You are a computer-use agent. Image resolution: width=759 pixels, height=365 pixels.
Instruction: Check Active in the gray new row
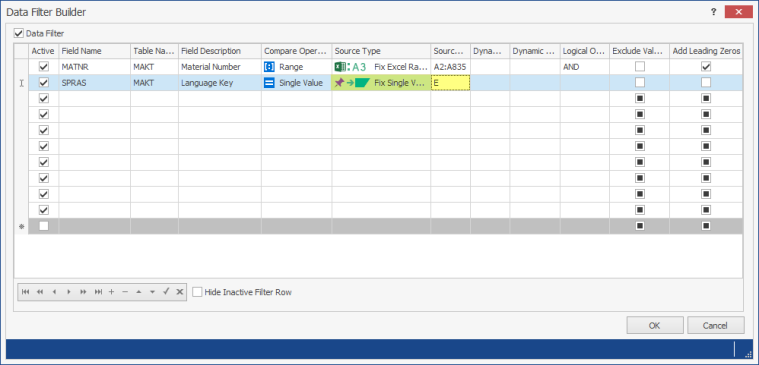[x=44, y=226]
